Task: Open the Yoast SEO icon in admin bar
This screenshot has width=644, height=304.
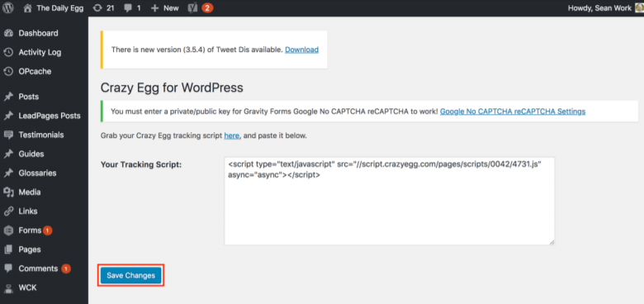Action: pos(192,7)
